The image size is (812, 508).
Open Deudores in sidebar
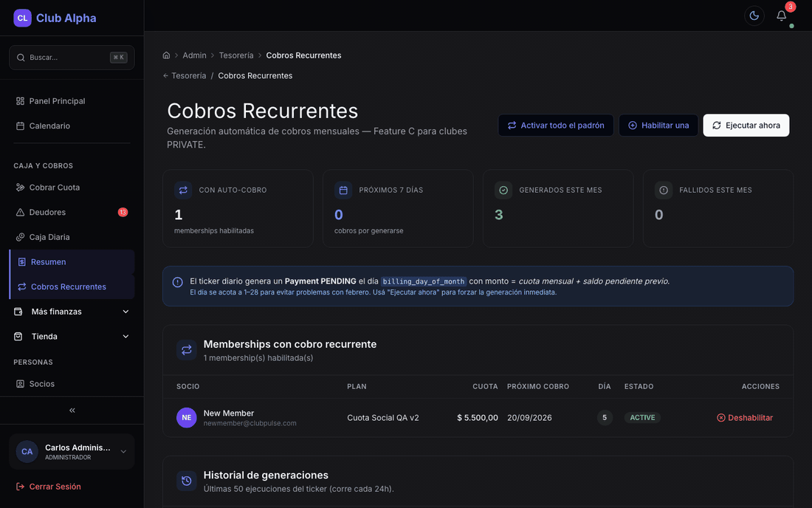(72, 213)
